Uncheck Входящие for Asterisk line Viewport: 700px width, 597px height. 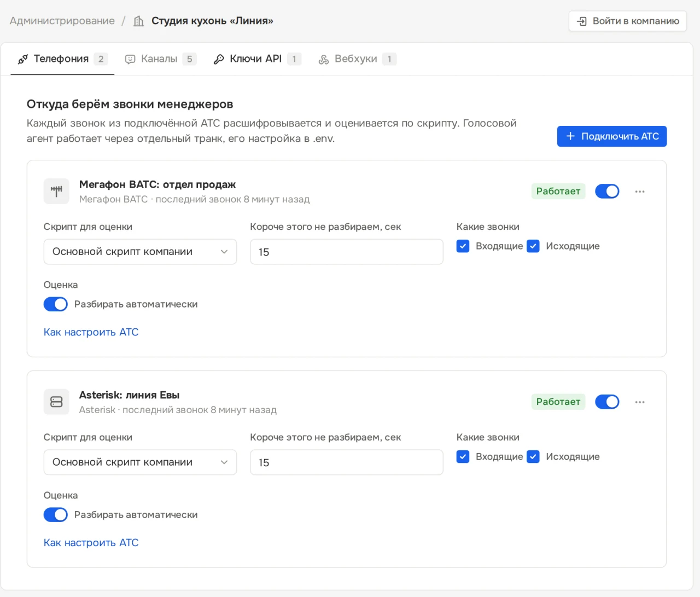pyautogui.click(x=463, y=457)
